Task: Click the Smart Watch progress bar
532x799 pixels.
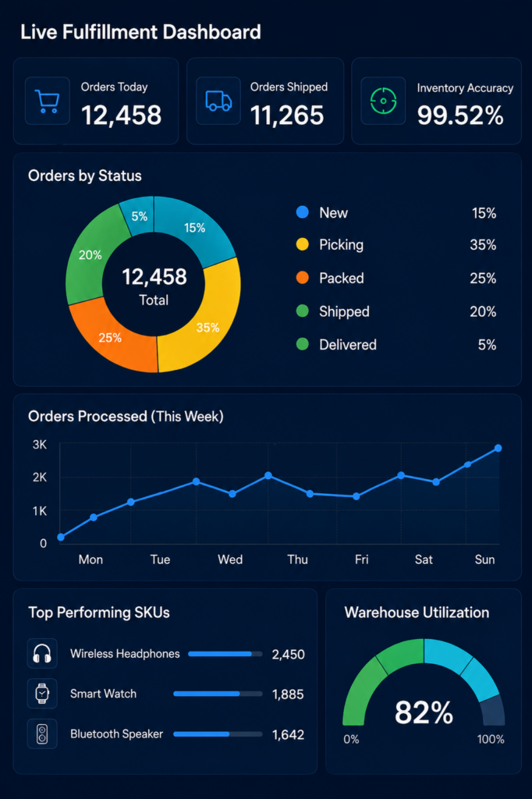Action: 218,694
